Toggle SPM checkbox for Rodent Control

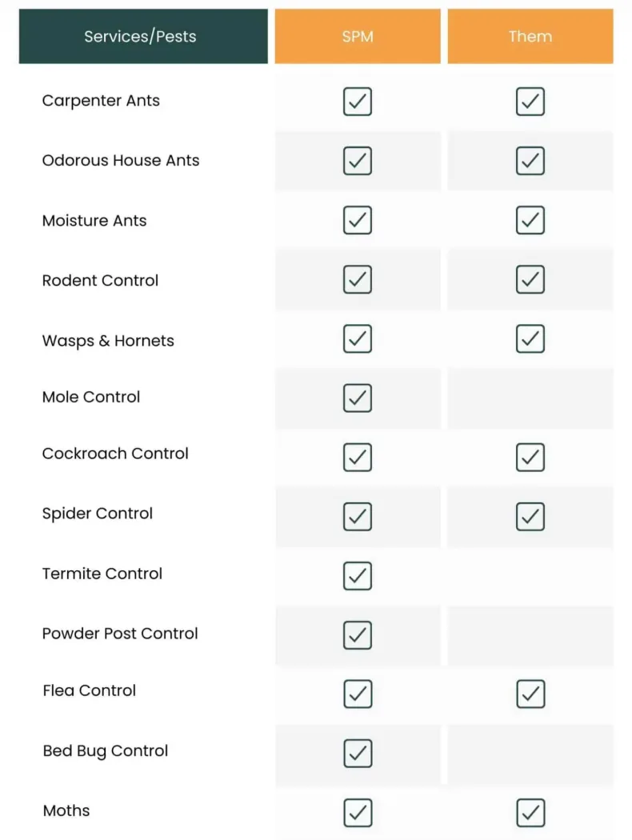tap(358, 280)
